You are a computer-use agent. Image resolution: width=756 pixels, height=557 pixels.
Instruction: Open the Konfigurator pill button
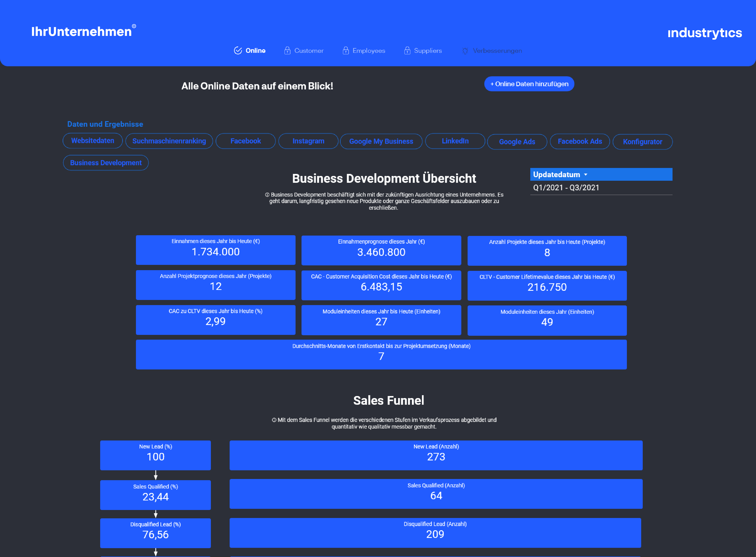point(642,142)
